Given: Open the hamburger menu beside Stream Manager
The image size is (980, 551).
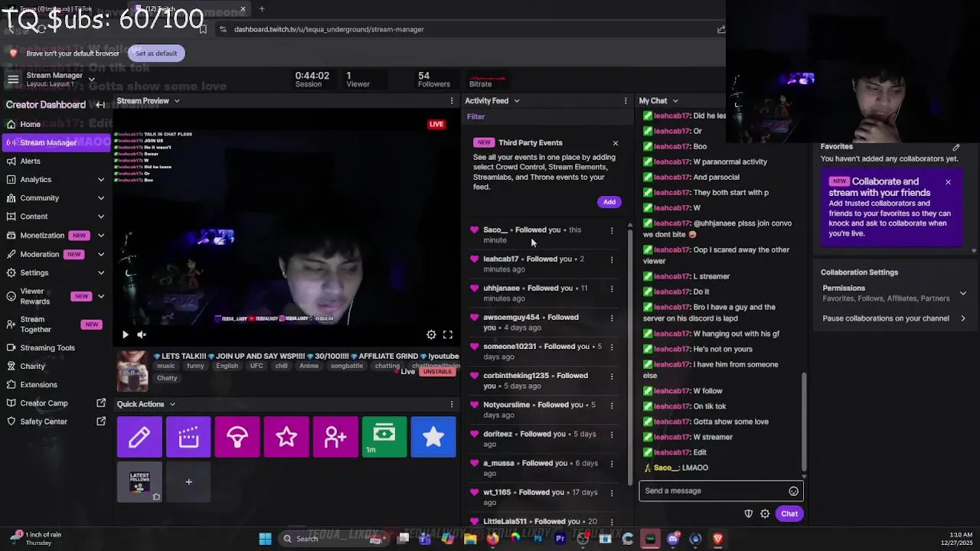Looking at the screenshot, I should [x=13, y=80].
